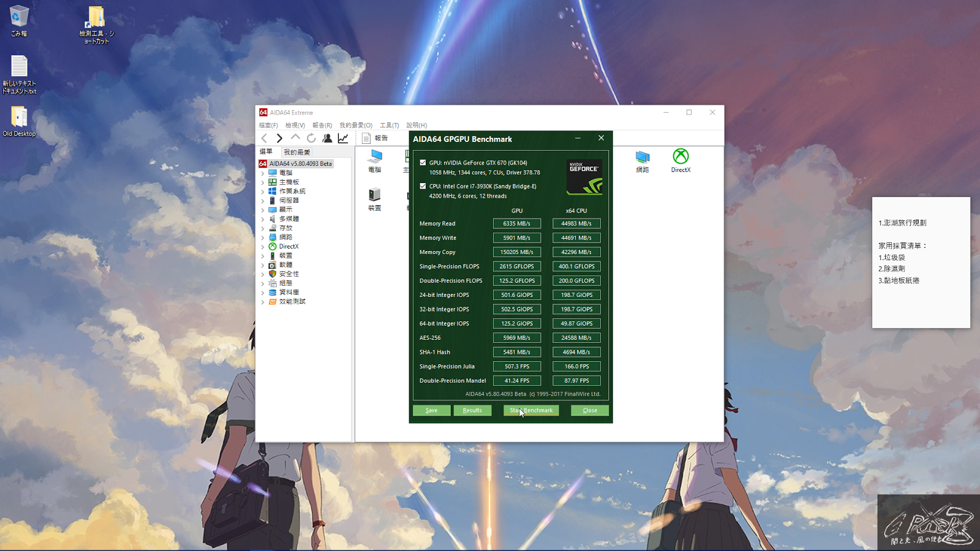Image resolution: width=980 pixels, height=551 pixels.
Task: Click the user silhouette toolbar icon
Action: pos(327,138)
